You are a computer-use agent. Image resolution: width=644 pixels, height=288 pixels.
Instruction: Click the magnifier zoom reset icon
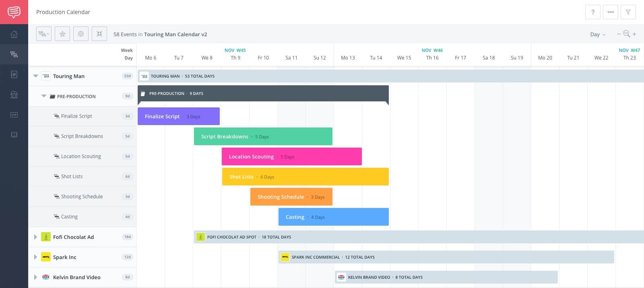tap(627, 34)
